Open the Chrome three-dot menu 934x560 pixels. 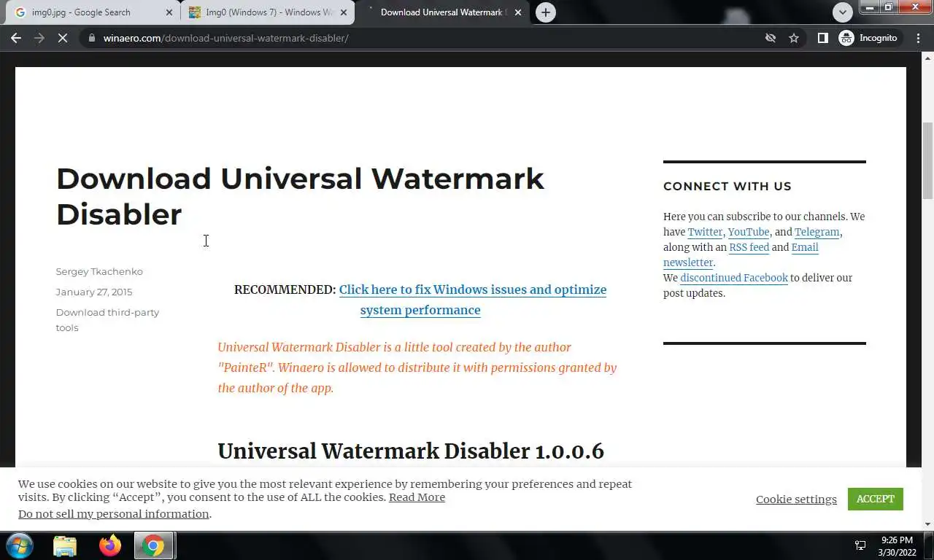click(x=919, y=38)
